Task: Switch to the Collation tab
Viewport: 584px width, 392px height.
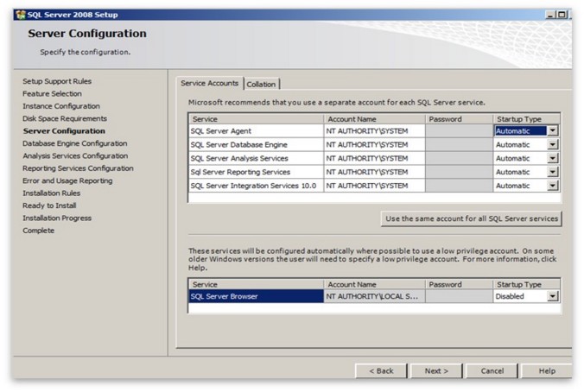Action: point(261,84)
